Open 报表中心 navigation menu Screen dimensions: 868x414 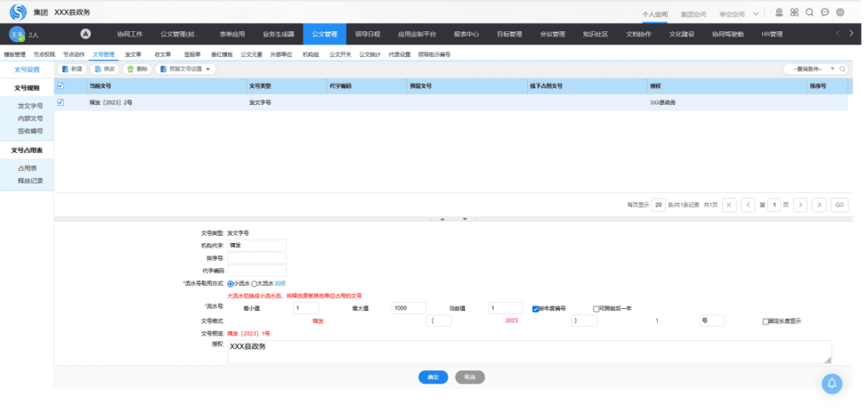point(466,34)
